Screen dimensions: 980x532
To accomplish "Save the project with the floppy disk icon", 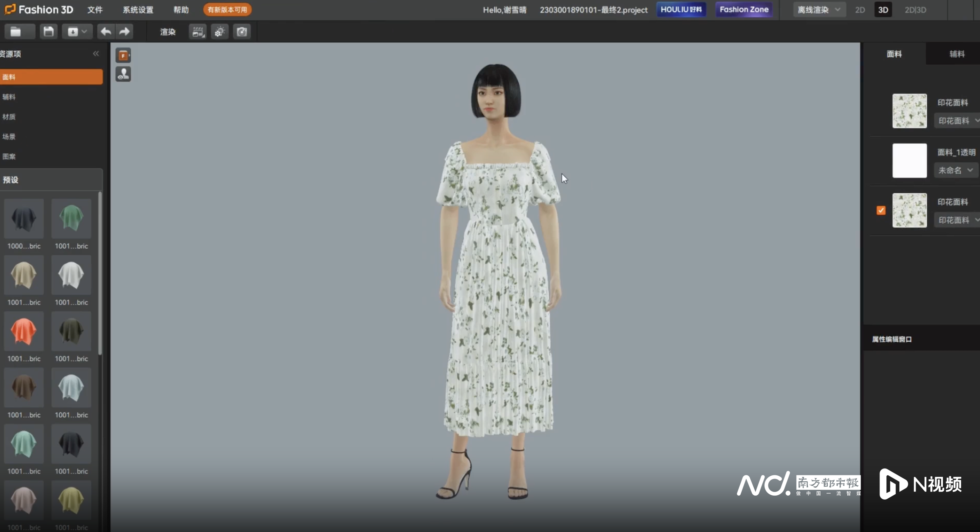I will pyautogui.click(x=48, y=31).
